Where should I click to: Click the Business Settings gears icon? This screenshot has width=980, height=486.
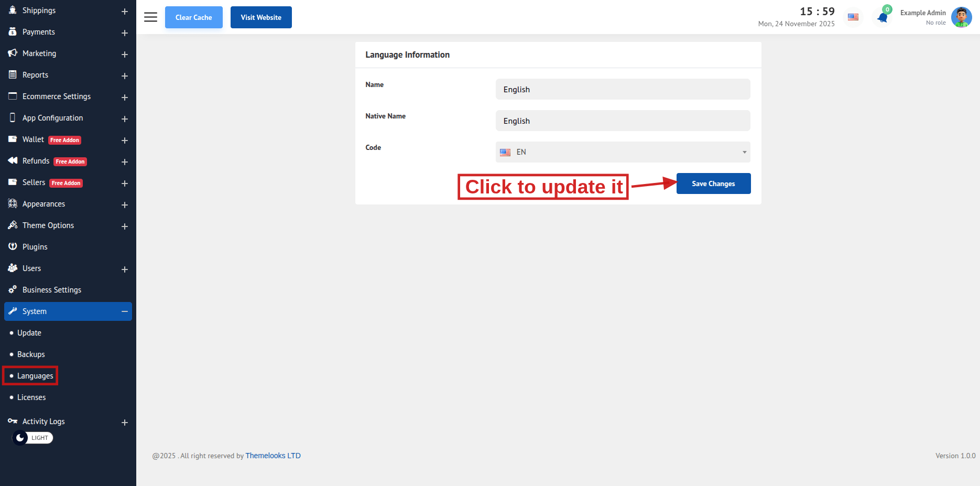pyautogui.click(x=13, y=289)
